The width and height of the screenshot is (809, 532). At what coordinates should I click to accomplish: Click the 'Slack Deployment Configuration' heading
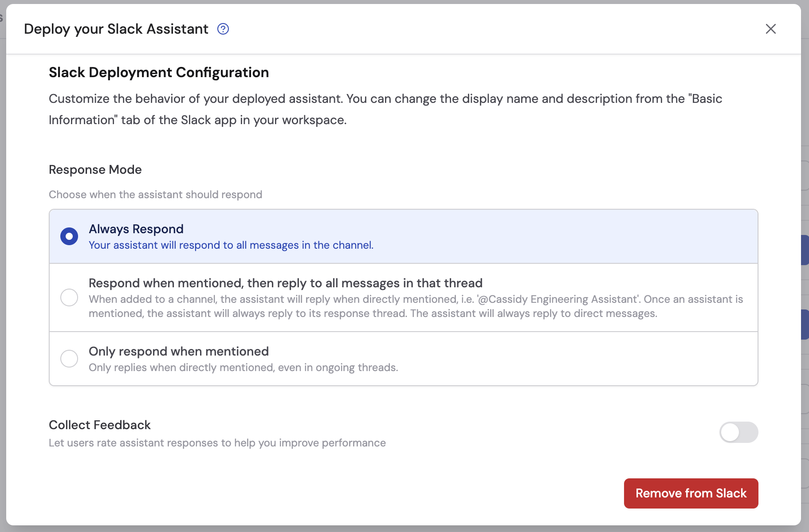158,72
